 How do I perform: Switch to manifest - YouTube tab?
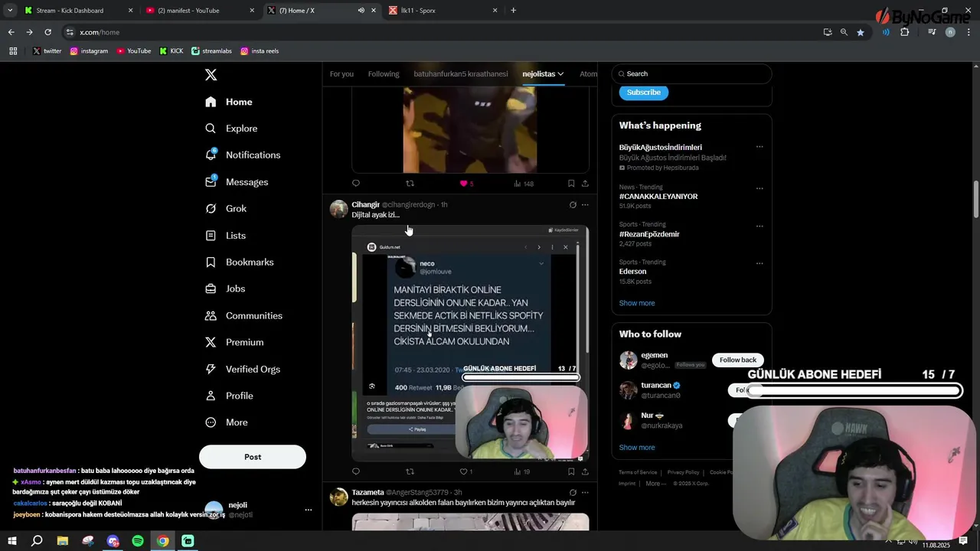coord(201,11)
